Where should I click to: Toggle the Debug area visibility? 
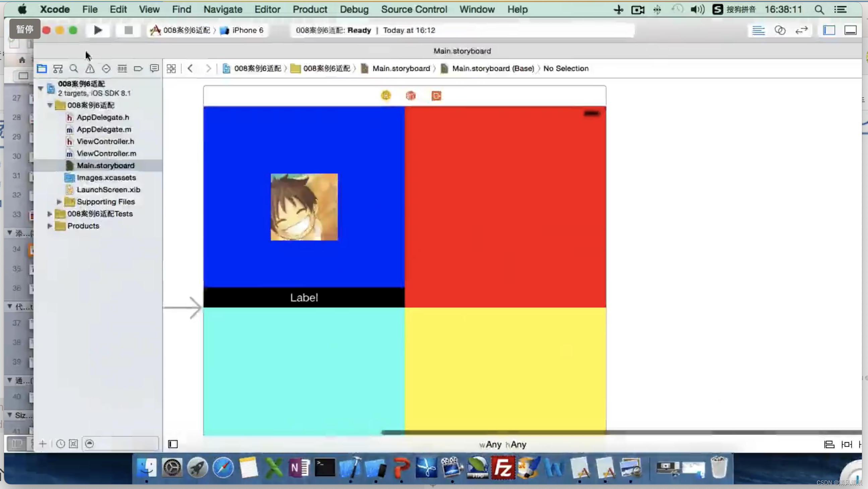pos(850,30)
